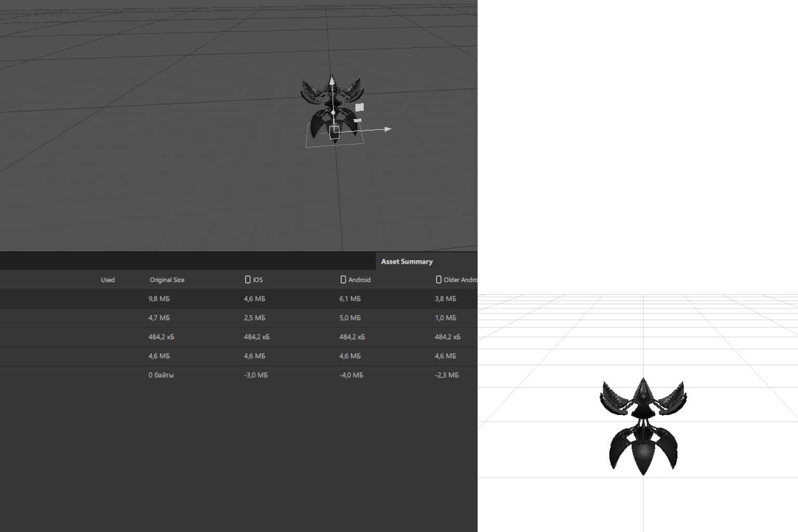Select 484,2 кБ in Original Size column
Viewport: 798px width, 532px height.
pos(161,337)
